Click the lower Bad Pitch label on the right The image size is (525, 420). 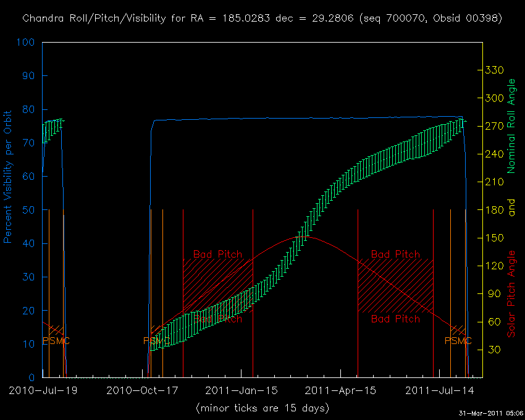tap(395, 319)
